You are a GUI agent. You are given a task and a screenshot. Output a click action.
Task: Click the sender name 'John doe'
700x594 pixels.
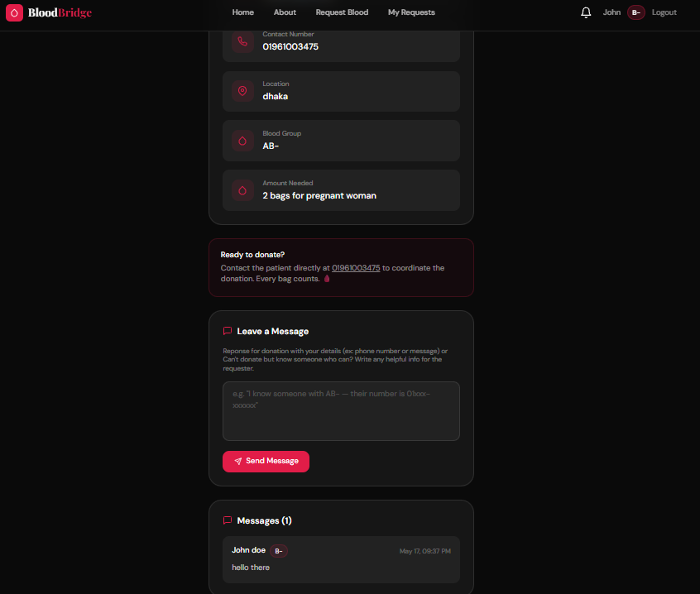249,550
